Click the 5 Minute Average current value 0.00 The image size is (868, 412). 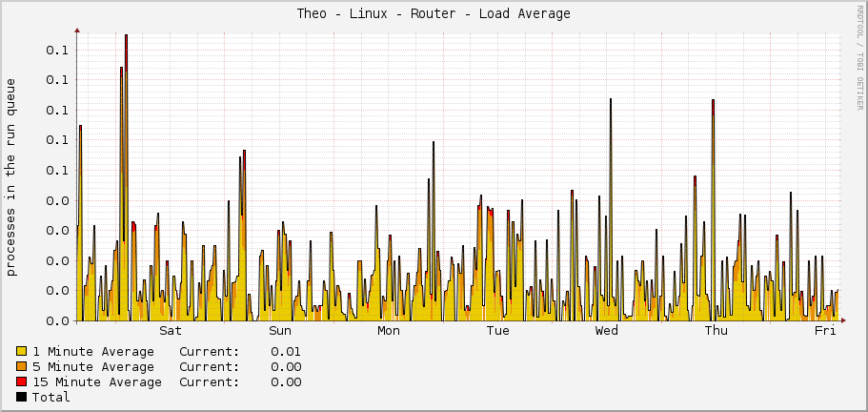[286, 366]
